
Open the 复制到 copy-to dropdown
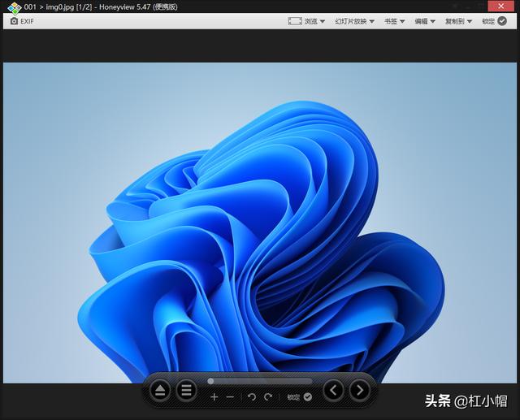pos(458,21)
